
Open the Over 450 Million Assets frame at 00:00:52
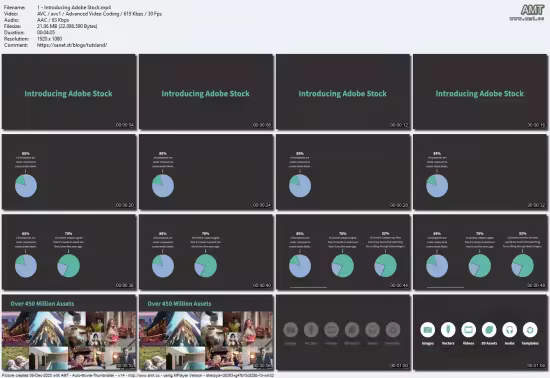tap(69, 332)
